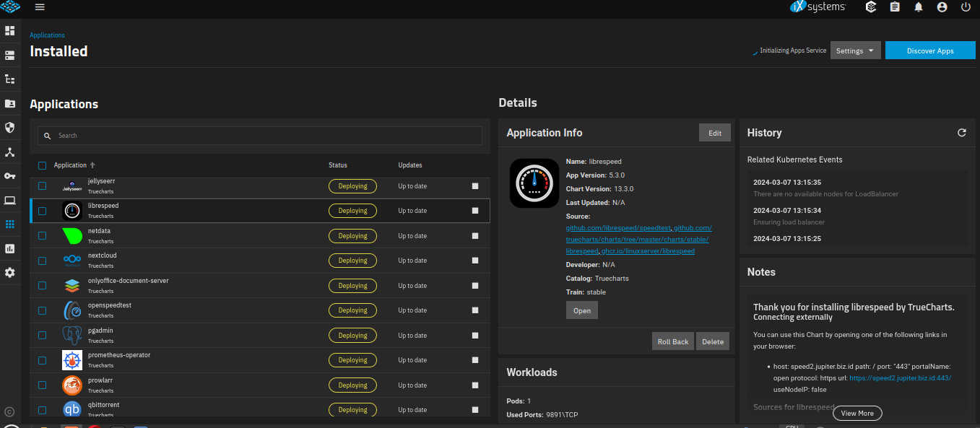
Task: Stop the pgadmin app with square button
Action: tap(475, 336)
